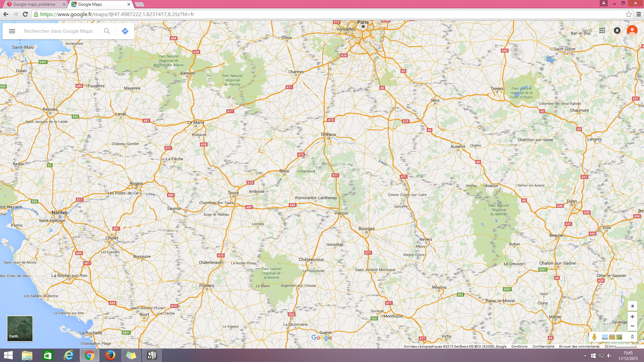The height and width of the screenshot is (362, 644).
Task: Zoom out with the minus button
Action: click(632, 326)
